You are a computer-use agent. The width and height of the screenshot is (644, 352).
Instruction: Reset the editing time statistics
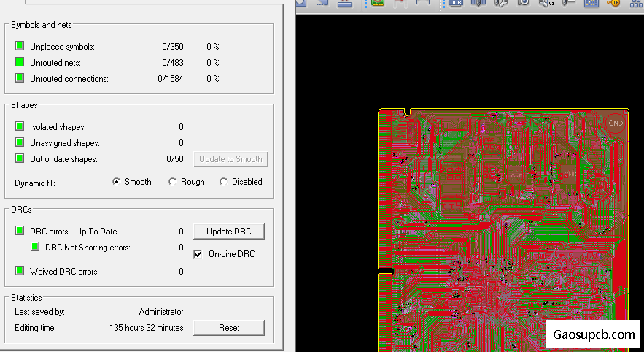229,328
